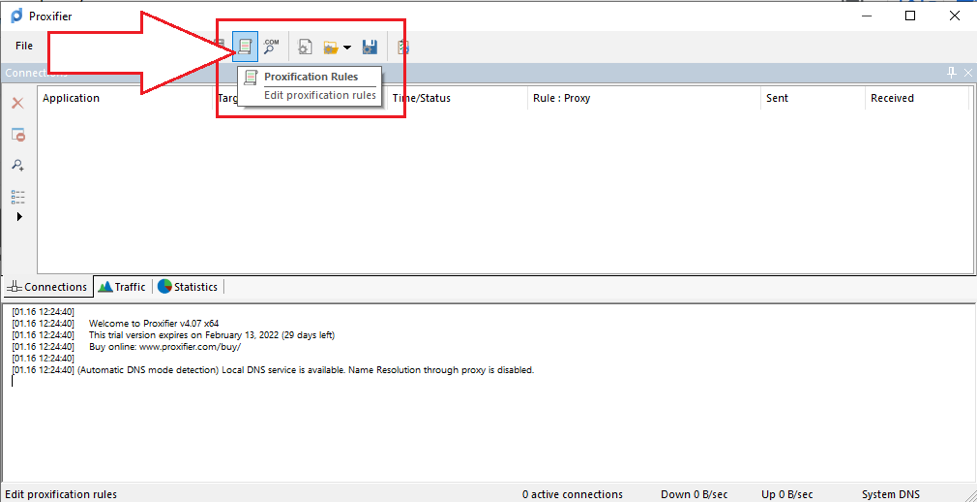The image size is (977, 502).
Task: Switch to the Traffic tab
Action: click(x=123, y=287)
